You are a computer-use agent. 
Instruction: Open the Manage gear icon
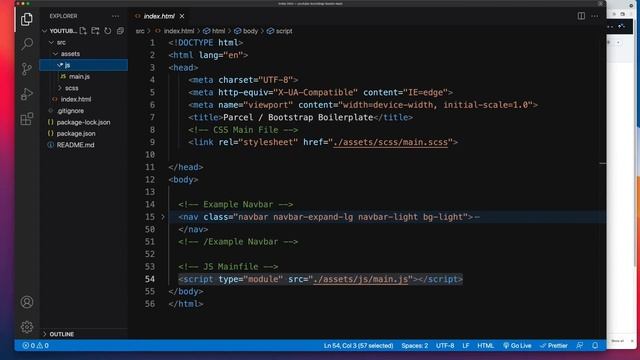27,327
